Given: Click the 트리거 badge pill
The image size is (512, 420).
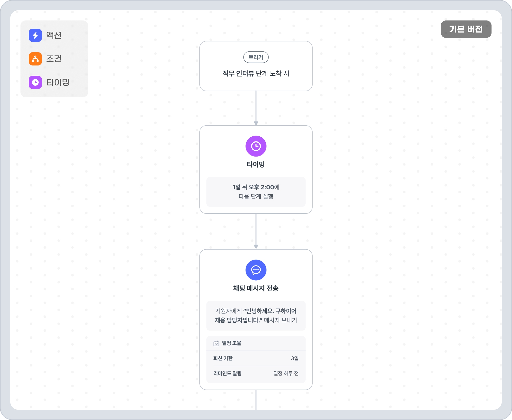Looking at the screenshot, I should click(256, 57).
